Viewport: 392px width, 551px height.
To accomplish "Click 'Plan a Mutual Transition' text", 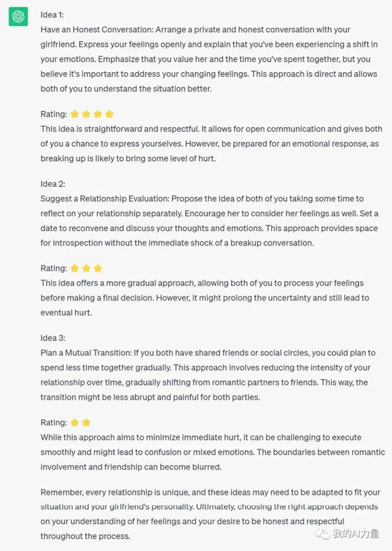I will pos(86,353).
